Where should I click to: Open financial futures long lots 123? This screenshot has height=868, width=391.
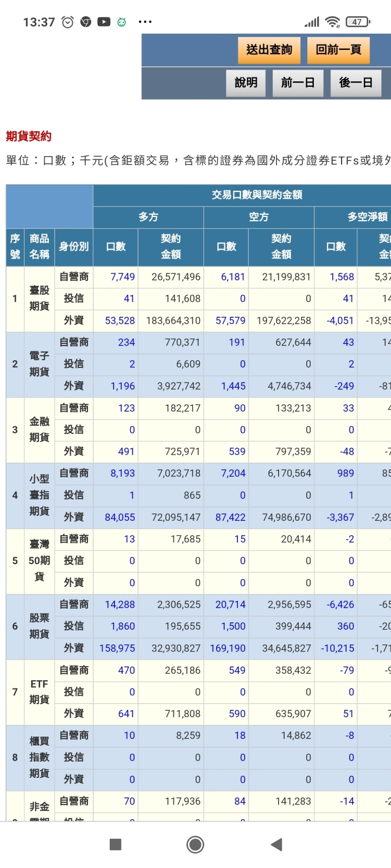[x=127, y=408]
